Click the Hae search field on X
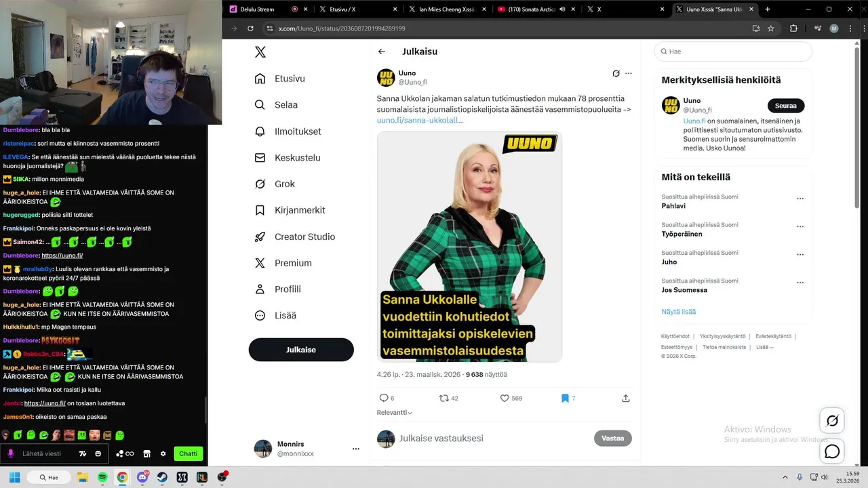 click(x=733, y=52)
